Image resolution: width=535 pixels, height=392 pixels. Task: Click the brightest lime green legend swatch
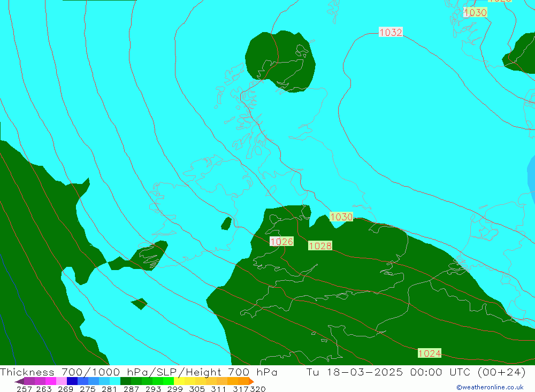pyautogui.click(x=169, y=381)
